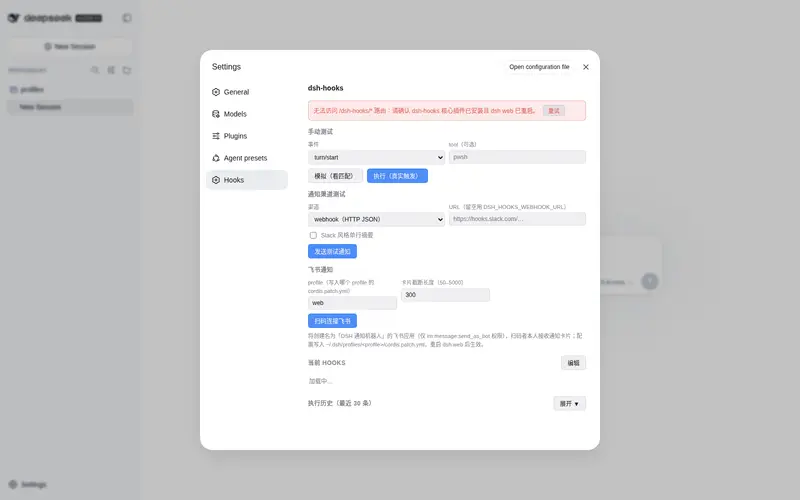Click New Session button at top of background sidebar
800x500 pixels.
pyautogui.click(x=70, y=46)
